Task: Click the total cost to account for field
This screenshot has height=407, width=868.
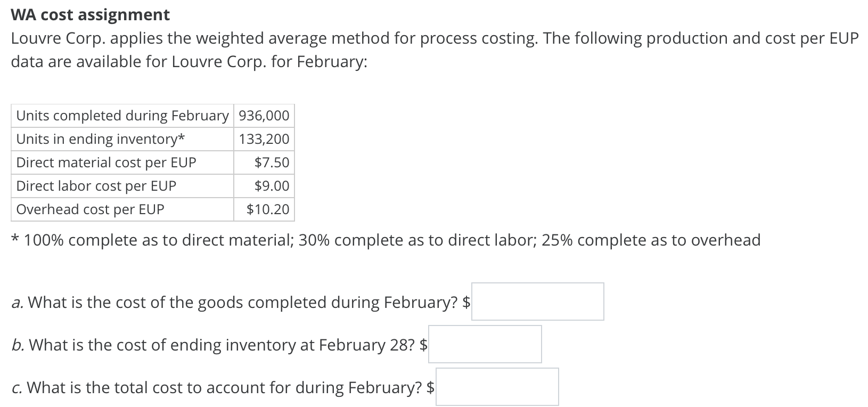Action: (497, 387)
